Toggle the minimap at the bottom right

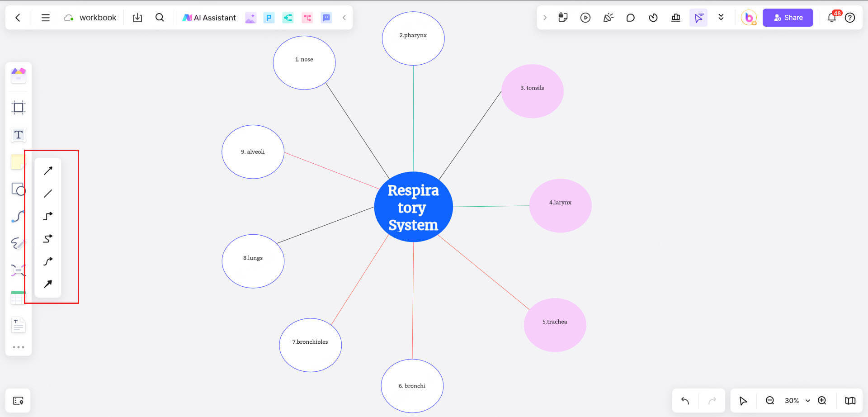(x=850, y=401)
